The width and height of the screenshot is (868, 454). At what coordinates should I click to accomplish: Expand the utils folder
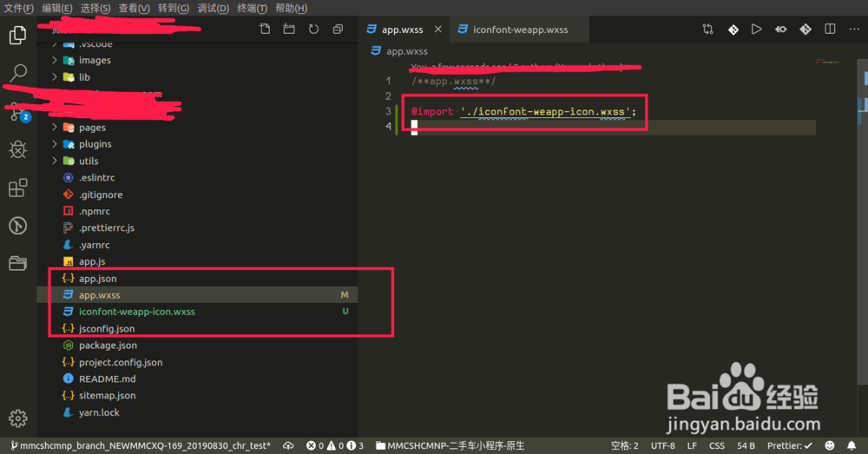[198, 161]
